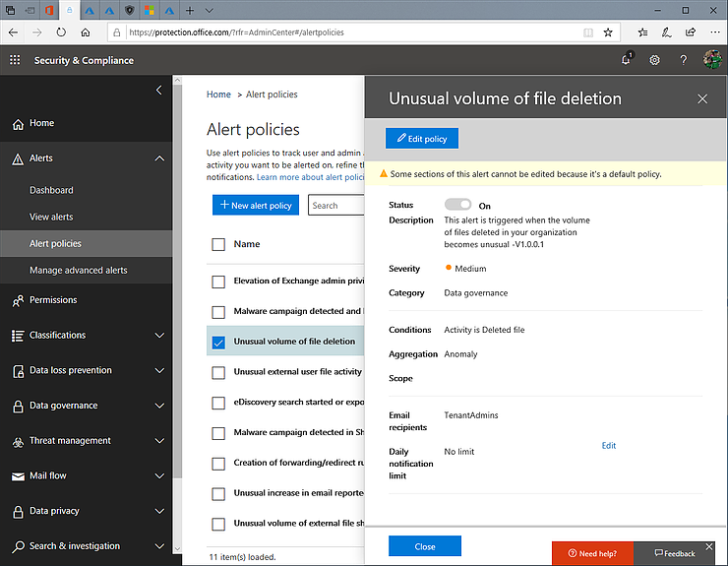This screenshot has height=566, width=728.
Task: Open the app launcher waffle icon
Action: pyautogui.click(x=15, y=60)
